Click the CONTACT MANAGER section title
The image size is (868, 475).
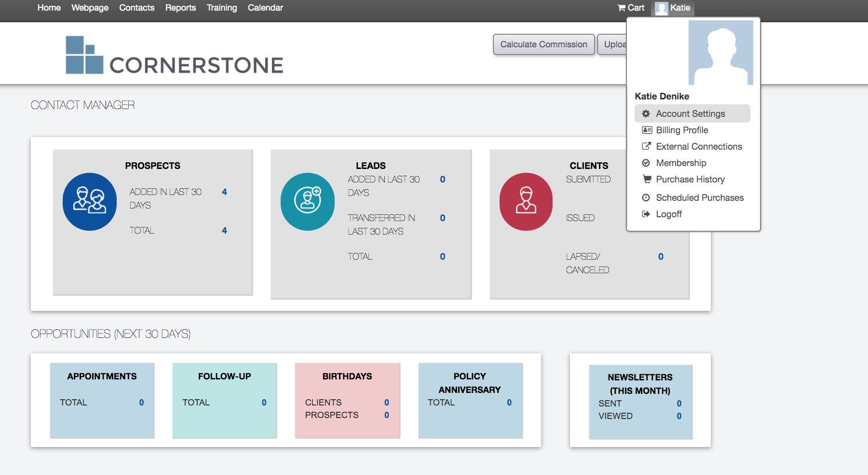point(83,105)
